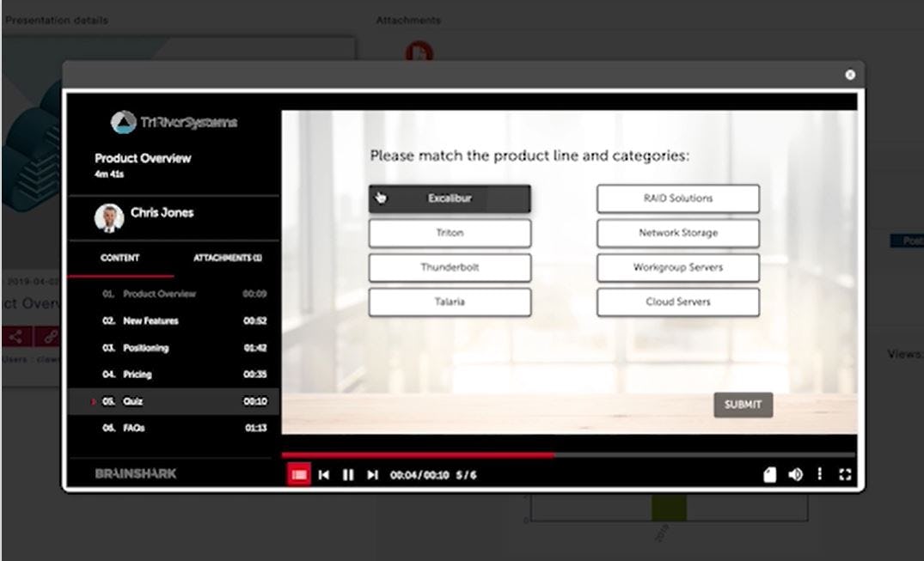Pause playback with the pause button
This screenshot has width=924, height=561.
(348, 473)
